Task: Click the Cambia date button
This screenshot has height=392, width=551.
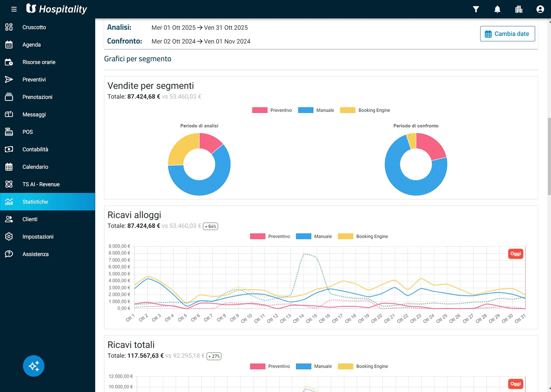Action: click(507, 34)
